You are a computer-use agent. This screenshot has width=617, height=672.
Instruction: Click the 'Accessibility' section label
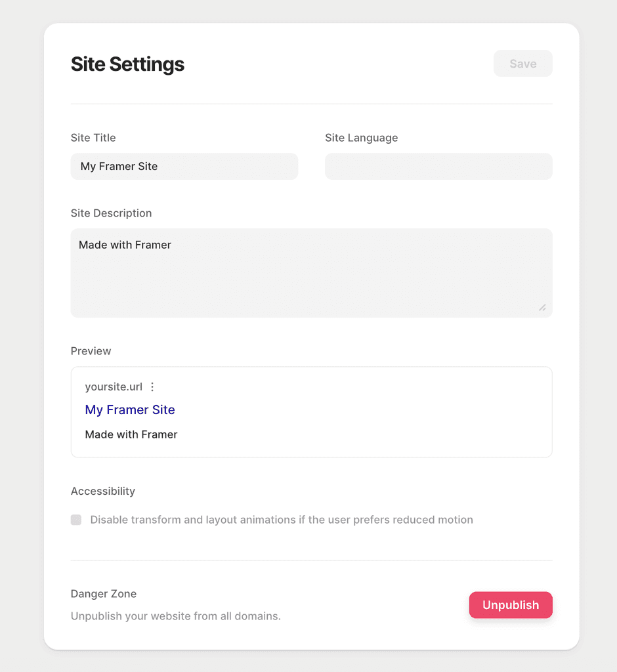point(103,491)
